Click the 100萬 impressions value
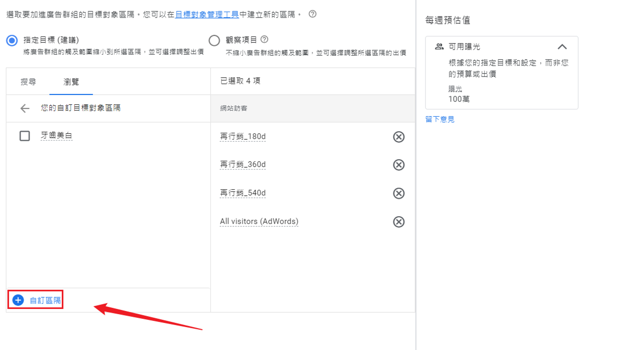The width and height of the screenshot is (644, 350). coord(459,99)
